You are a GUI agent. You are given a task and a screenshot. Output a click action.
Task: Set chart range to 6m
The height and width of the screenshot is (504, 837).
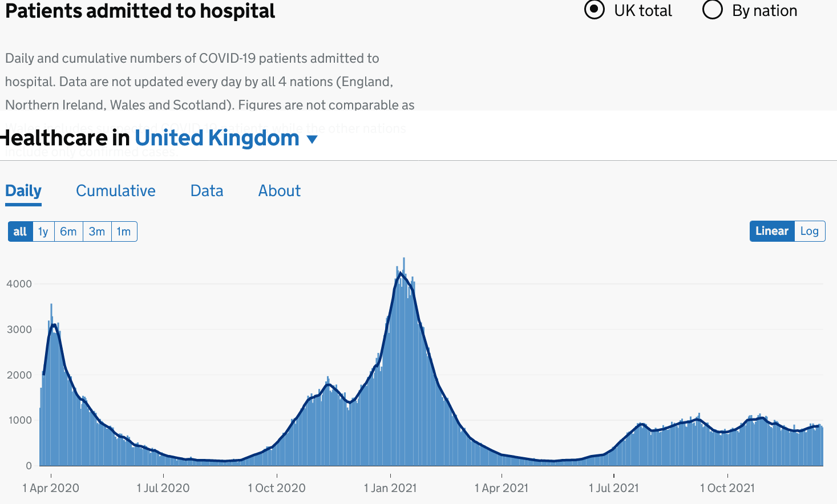68,231
